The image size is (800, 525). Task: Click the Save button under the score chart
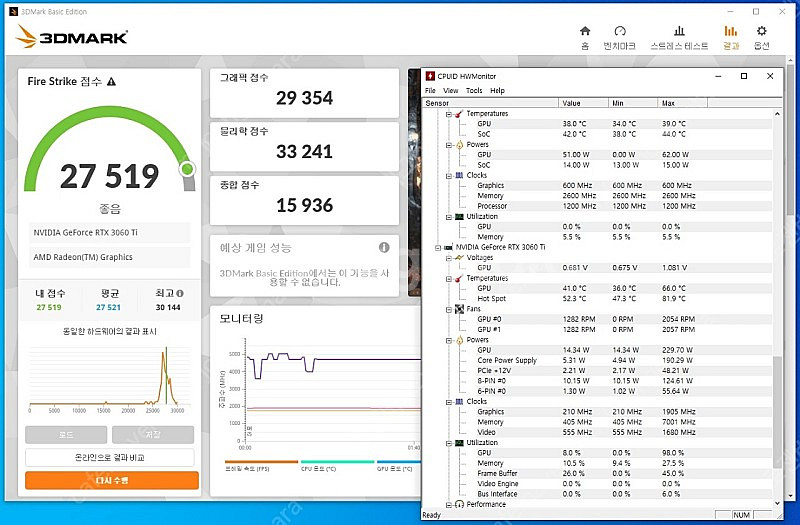point(153,435)
